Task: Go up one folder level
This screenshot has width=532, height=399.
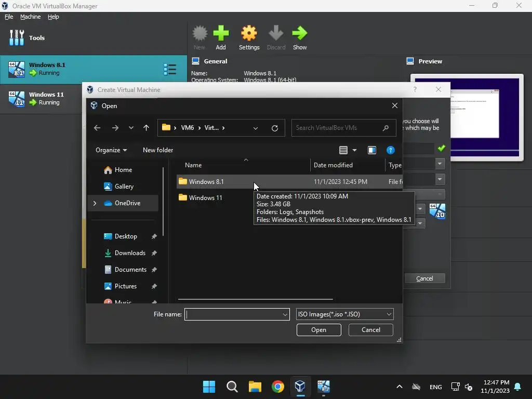Action: (x=146, y=128)
